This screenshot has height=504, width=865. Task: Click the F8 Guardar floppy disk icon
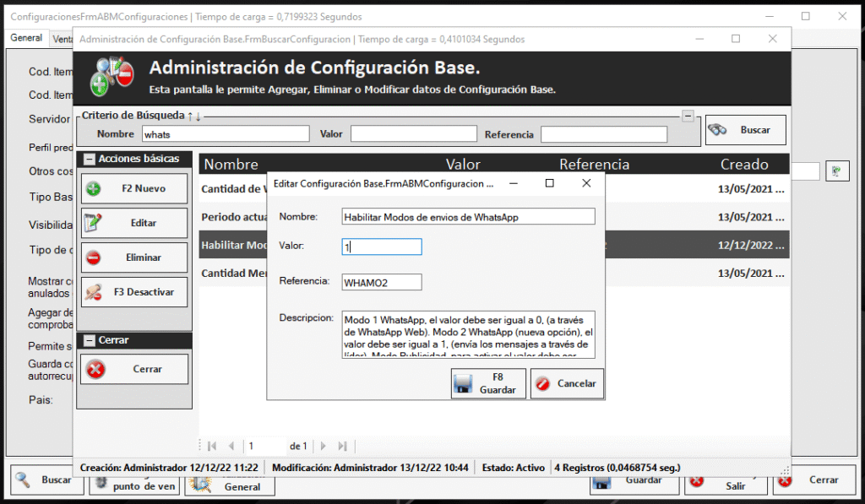click(x=462, y=384)
